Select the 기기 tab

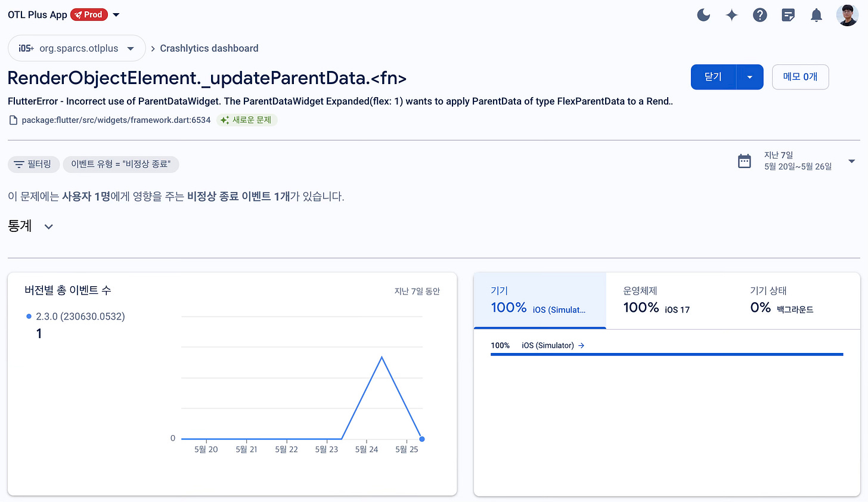point(540,300)
